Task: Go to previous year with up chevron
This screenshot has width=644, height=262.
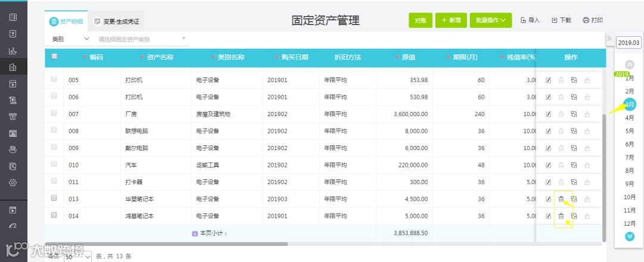Action: 630,64
